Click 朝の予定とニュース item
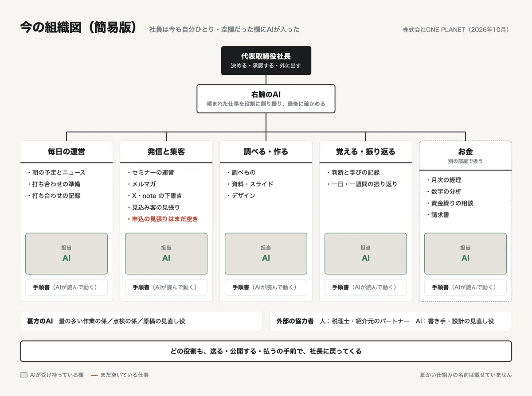 click(56, 173)
